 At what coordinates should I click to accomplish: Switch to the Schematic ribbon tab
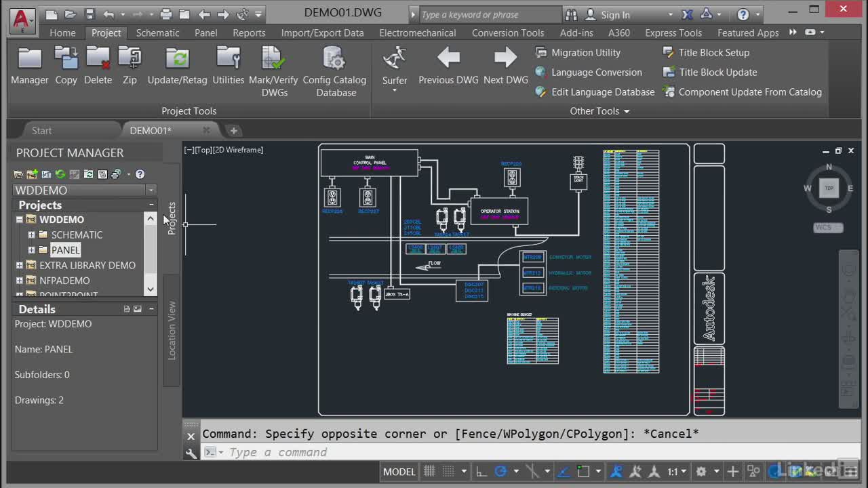157,33
